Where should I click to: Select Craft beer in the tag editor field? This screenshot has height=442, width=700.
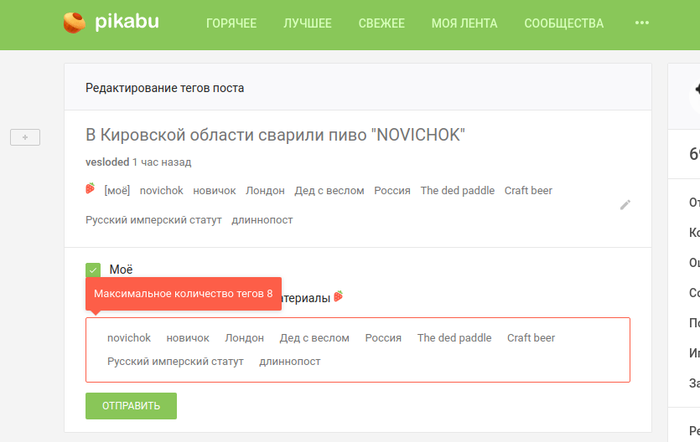coord(531,338)
